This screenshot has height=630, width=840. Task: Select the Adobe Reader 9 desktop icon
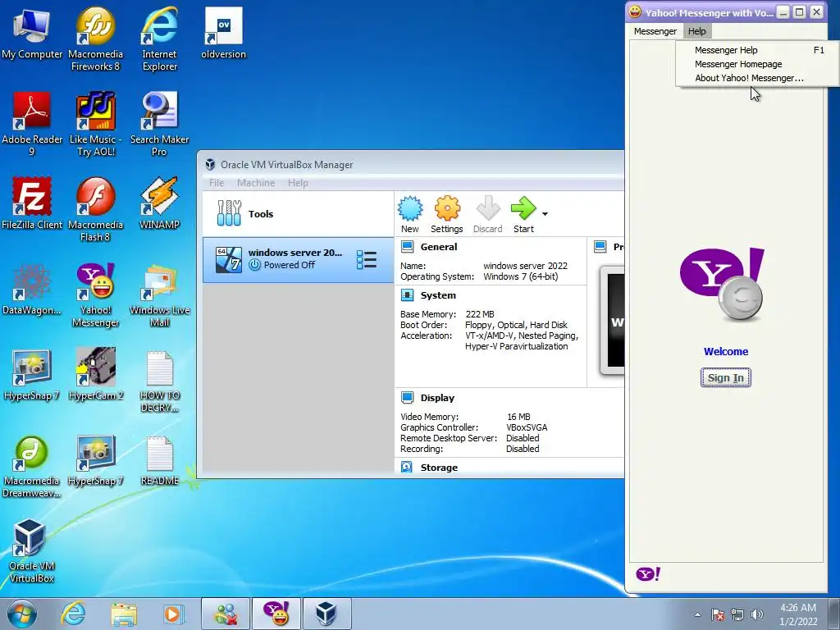click(32, 125)
